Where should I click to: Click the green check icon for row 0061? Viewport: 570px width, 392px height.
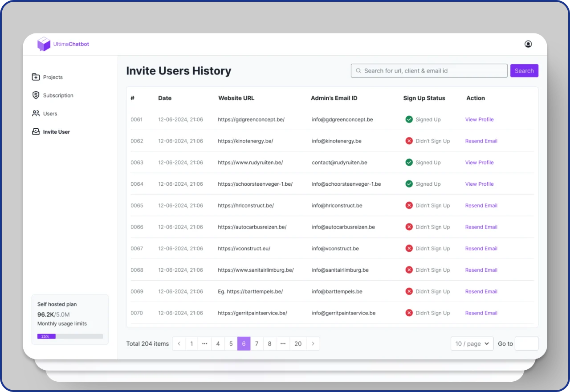click(409, 119)
